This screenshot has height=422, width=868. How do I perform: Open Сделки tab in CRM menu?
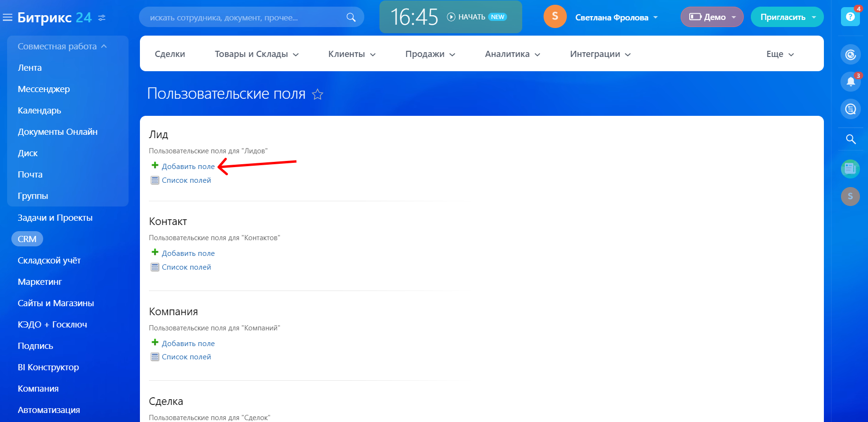click(x=170, y=54)
